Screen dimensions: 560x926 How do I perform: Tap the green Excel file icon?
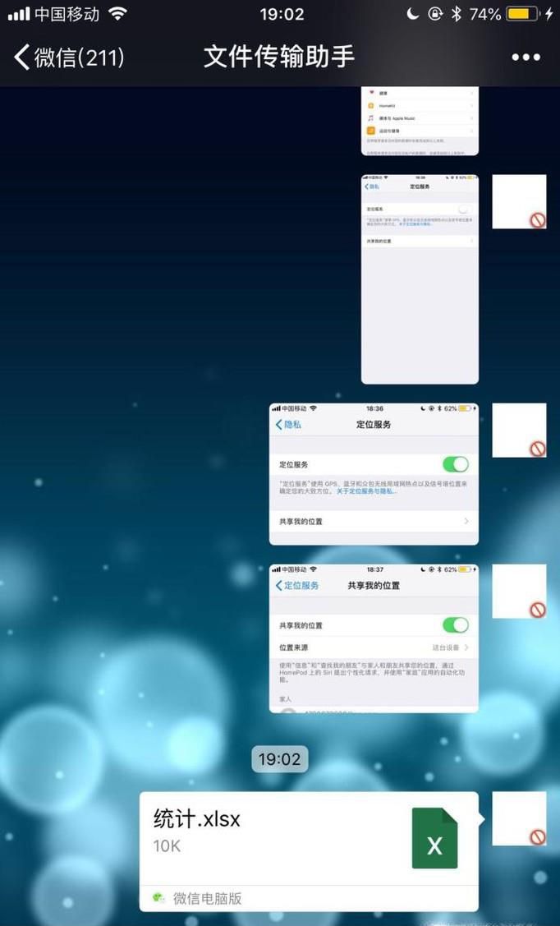[434, 838]
